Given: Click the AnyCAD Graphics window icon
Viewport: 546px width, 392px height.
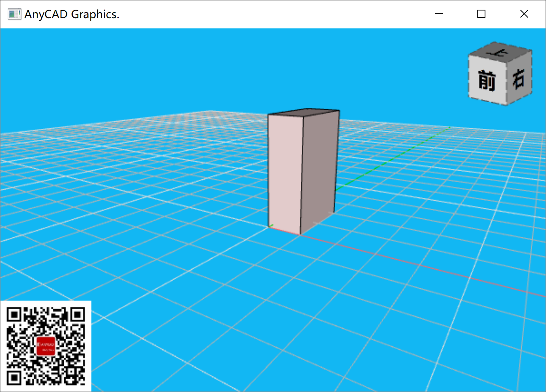Looking at the screenshot, I should coord(14,14).
